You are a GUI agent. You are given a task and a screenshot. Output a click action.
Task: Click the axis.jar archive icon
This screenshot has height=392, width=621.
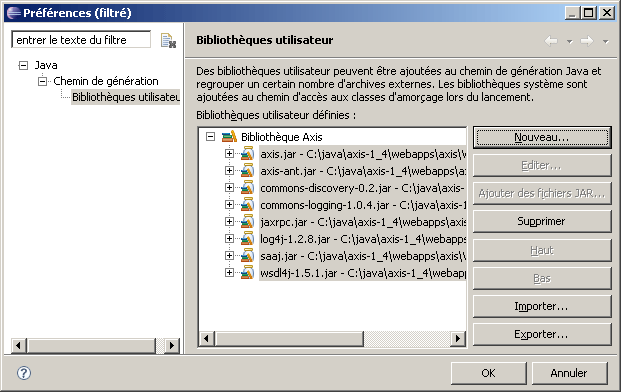pyautogui.click(x=248, y=154)
